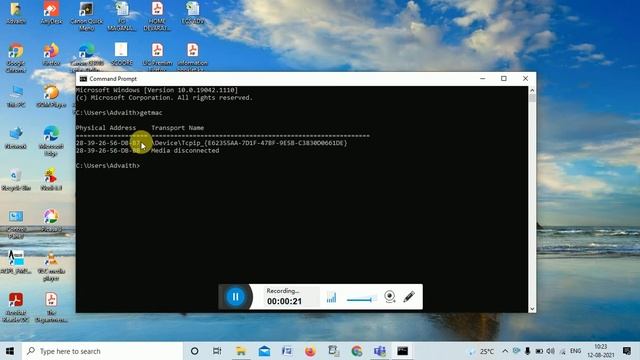Click the Command Prompt scrollbar down arrow

532,309
